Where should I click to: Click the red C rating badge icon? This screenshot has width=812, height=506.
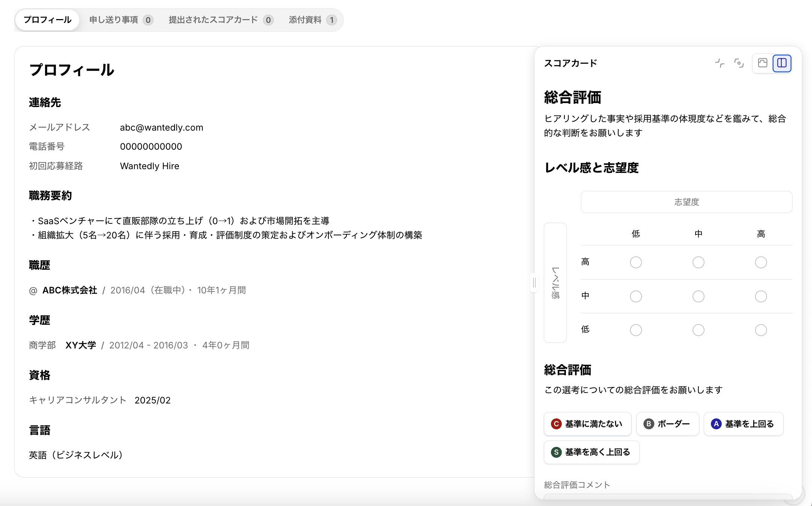pyautogui.click(x=556, y=424)
